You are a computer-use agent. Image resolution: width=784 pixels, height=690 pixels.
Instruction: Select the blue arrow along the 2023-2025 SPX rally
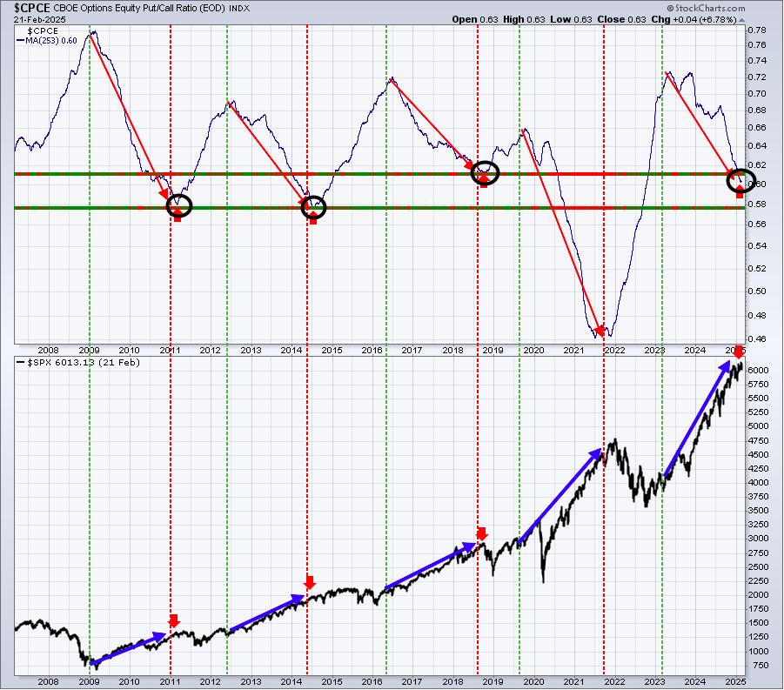(x=696, y=419)
